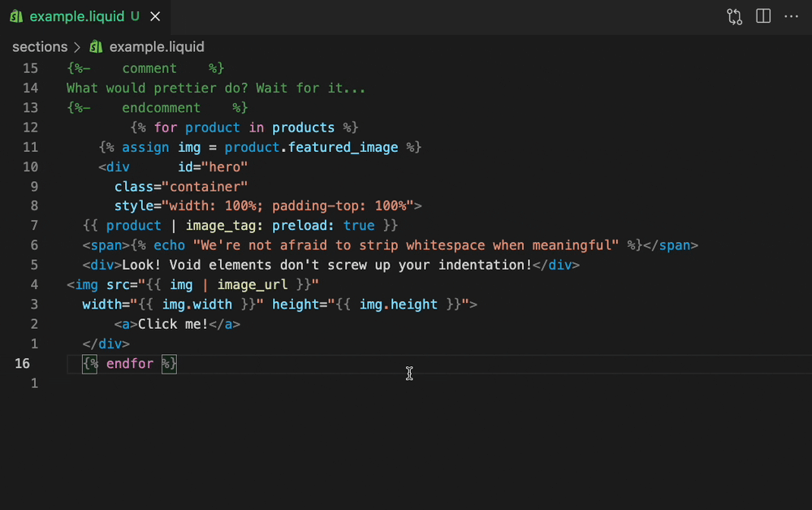Viewport: 812px width, 510px height.
Task: Click sections breadcrumb folder
Action: click(40, 46)
